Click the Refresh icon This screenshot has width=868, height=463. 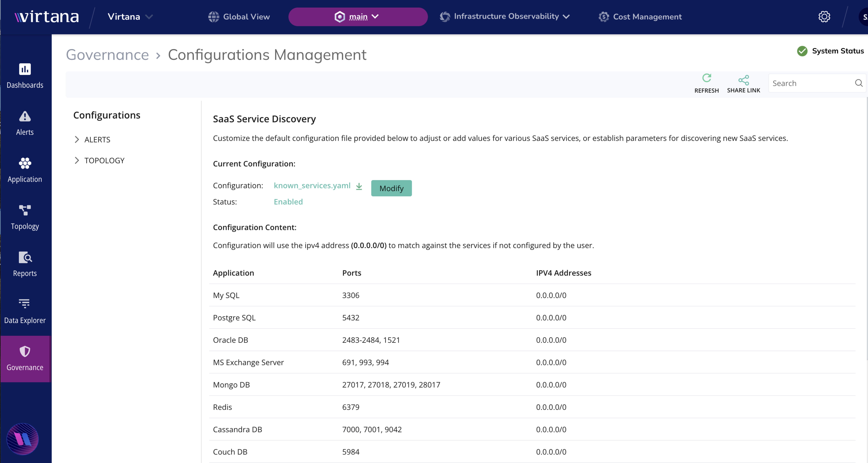click(707, 78)
